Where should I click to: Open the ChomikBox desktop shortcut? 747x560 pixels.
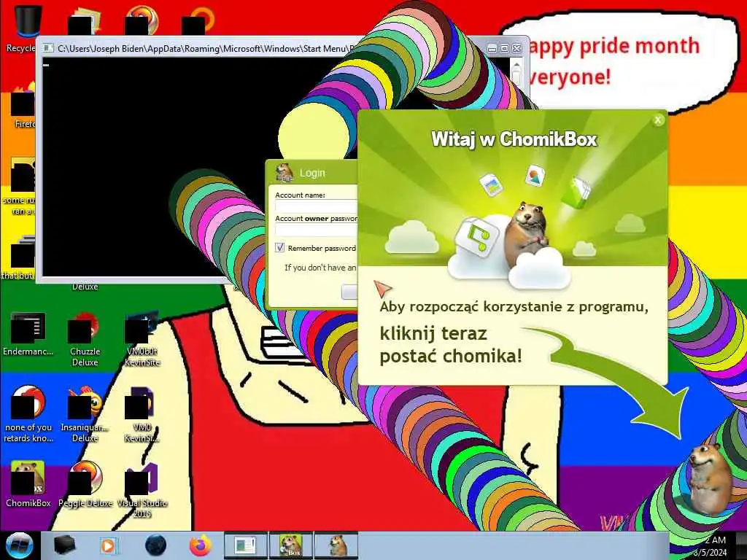28,484
